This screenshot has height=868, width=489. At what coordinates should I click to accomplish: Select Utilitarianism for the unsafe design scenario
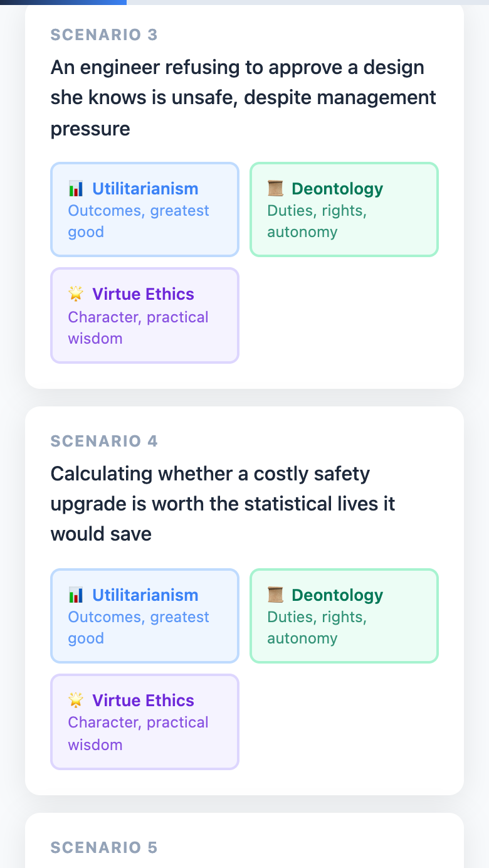click(x=145, y=209)
